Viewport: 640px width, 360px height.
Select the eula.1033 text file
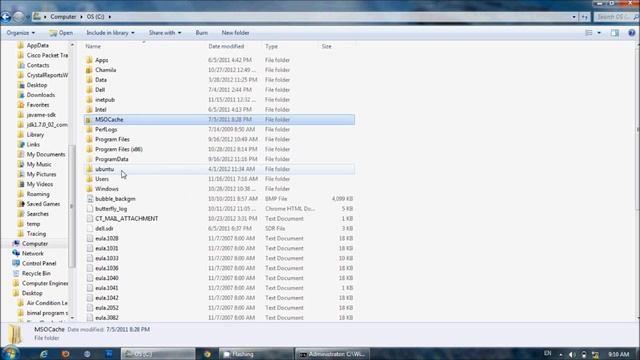click(x=107, y=258)
